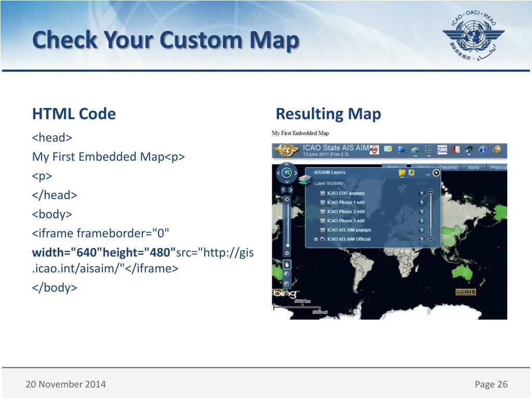532x399 pixels.
Task: Open the legend list icon in toolbar
Action: point(428,150)
